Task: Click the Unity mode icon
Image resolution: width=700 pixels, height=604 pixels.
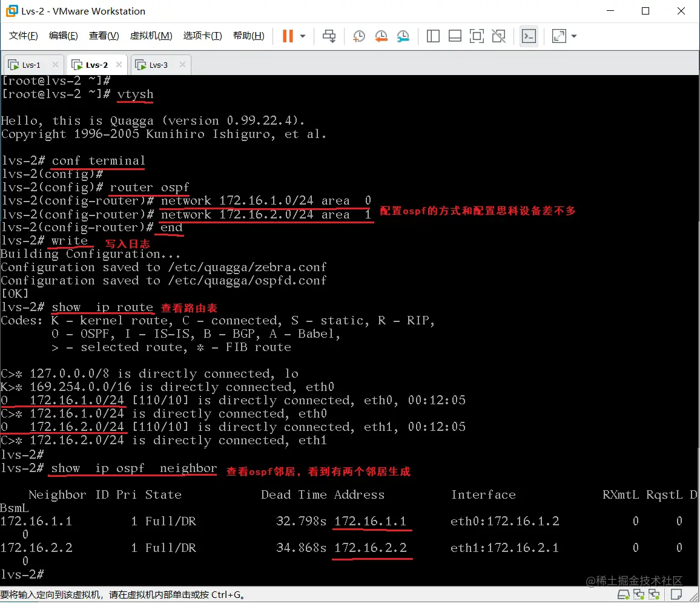Action: coord(499,36)
